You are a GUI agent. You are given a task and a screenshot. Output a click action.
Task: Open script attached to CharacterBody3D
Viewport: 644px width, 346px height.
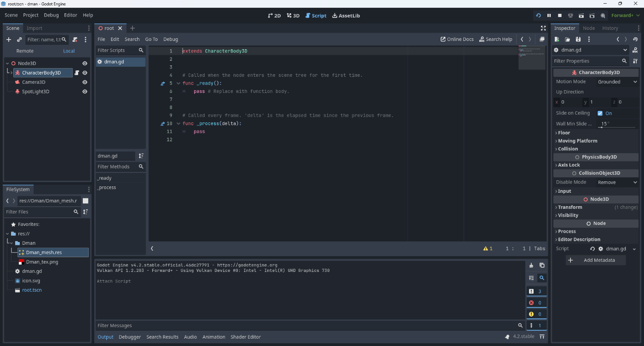click(77, 73)
